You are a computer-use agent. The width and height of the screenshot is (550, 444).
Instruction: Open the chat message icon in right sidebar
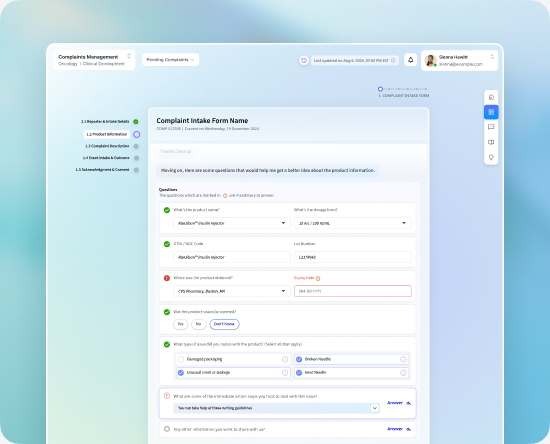tap(491, 127)
